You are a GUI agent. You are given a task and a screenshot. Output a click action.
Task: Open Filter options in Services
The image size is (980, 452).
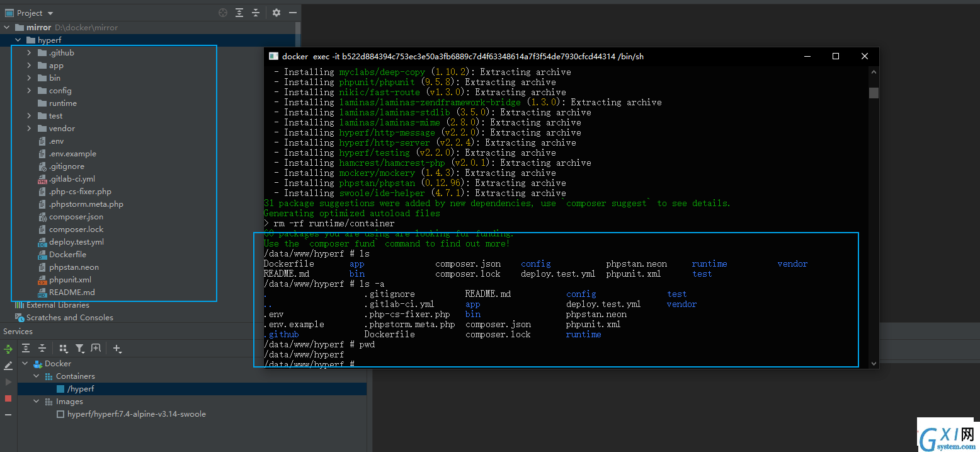[x=80, y=348]
